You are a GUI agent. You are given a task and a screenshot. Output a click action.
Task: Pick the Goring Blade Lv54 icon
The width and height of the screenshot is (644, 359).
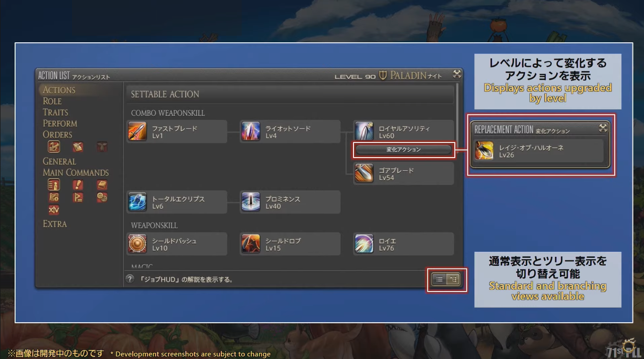point(364,173)
